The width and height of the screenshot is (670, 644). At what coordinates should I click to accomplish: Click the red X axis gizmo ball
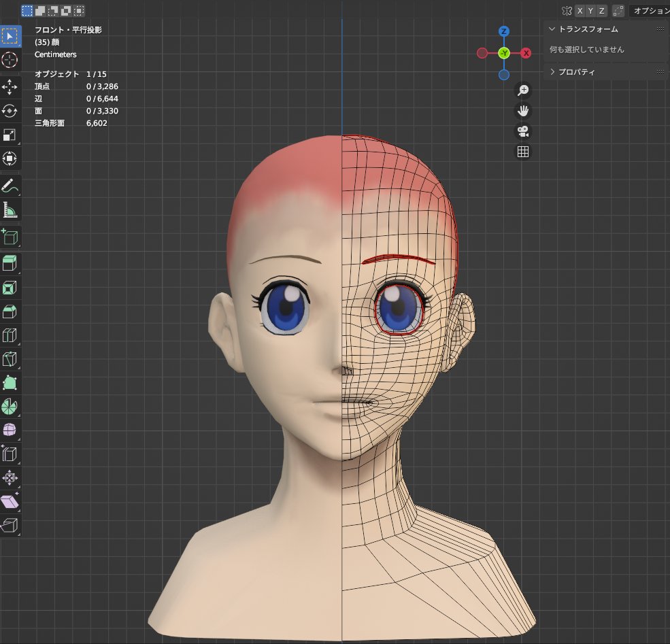pos(526,53)
